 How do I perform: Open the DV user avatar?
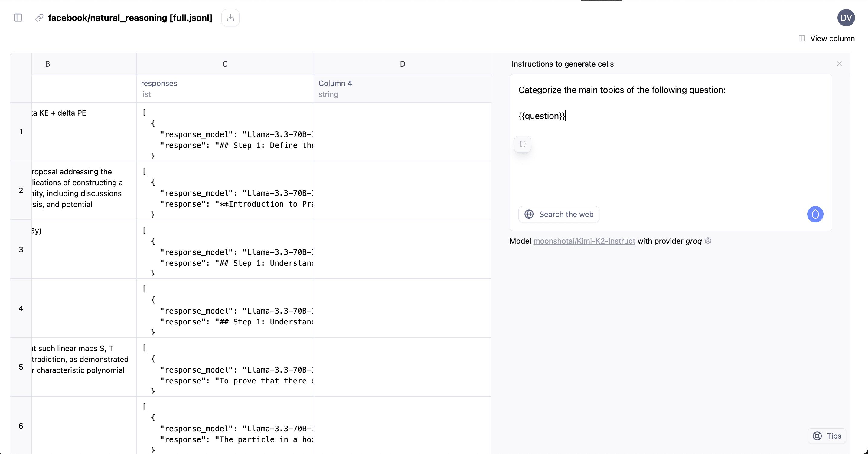point(846,18)
